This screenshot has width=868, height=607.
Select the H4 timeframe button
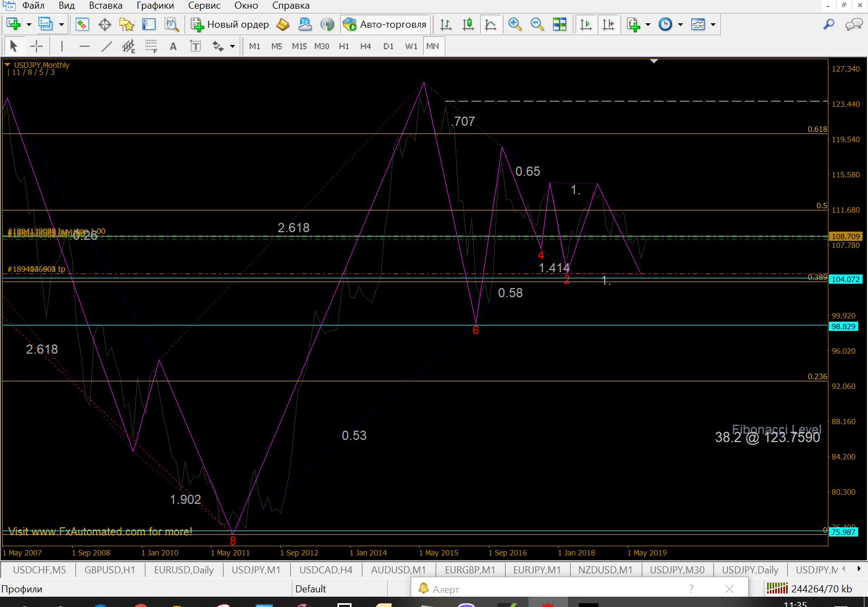pos(366,47)
